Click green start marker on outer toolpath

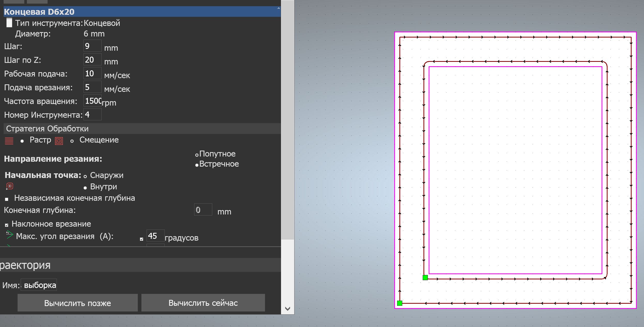pos(399,303)
